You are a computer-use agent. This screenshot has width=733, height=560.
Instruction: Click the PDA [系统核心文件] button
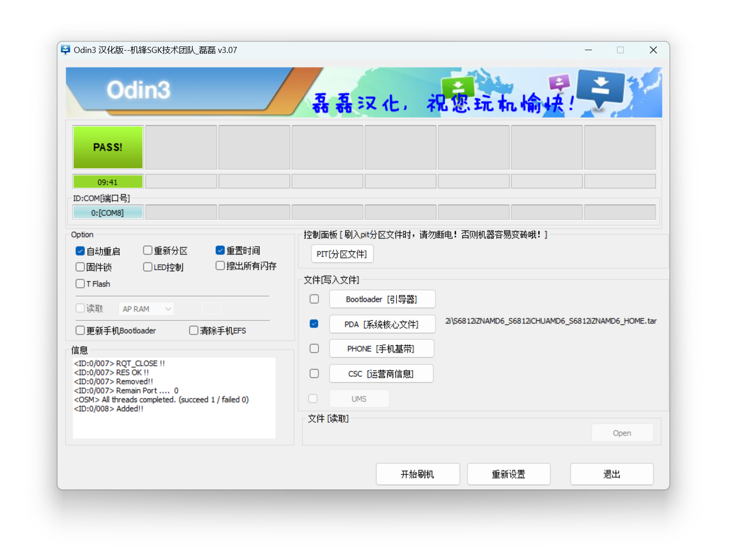pyautogui.click(x=383, y=324)
